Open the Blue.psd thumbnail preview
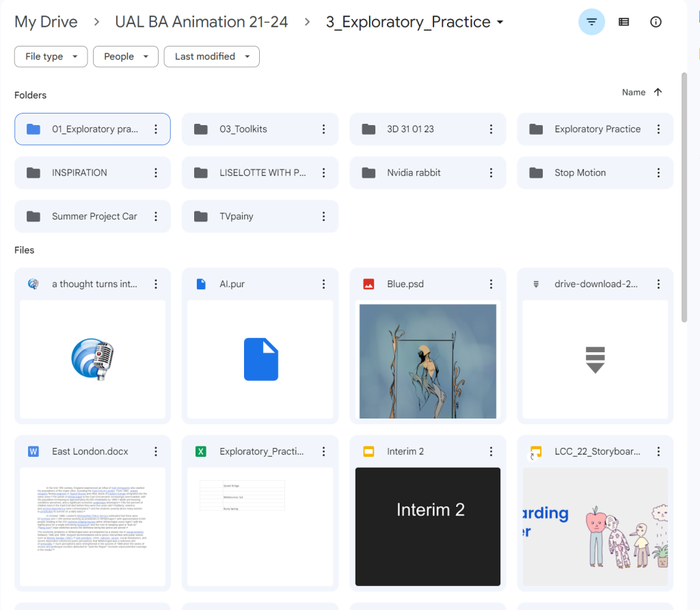 [x=427, y=361]
